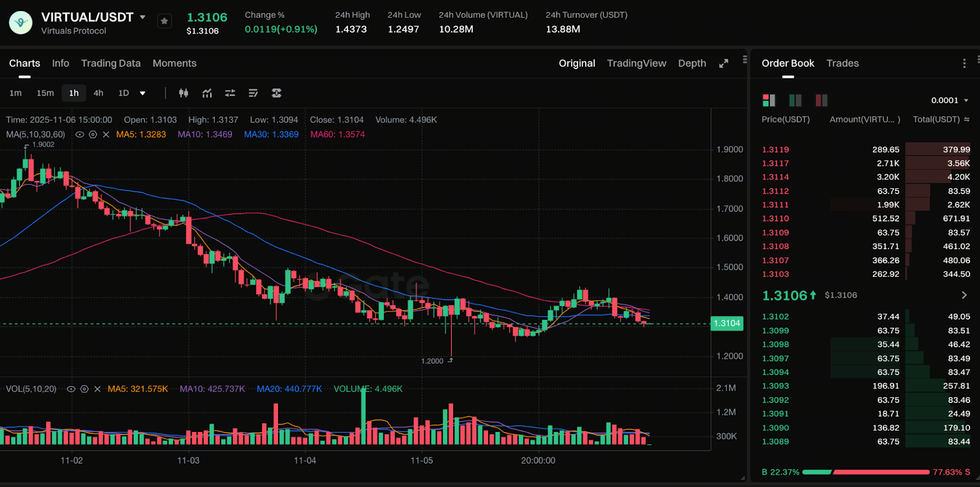
Task: Switch to the TradingView chart view
Action: 636,63
